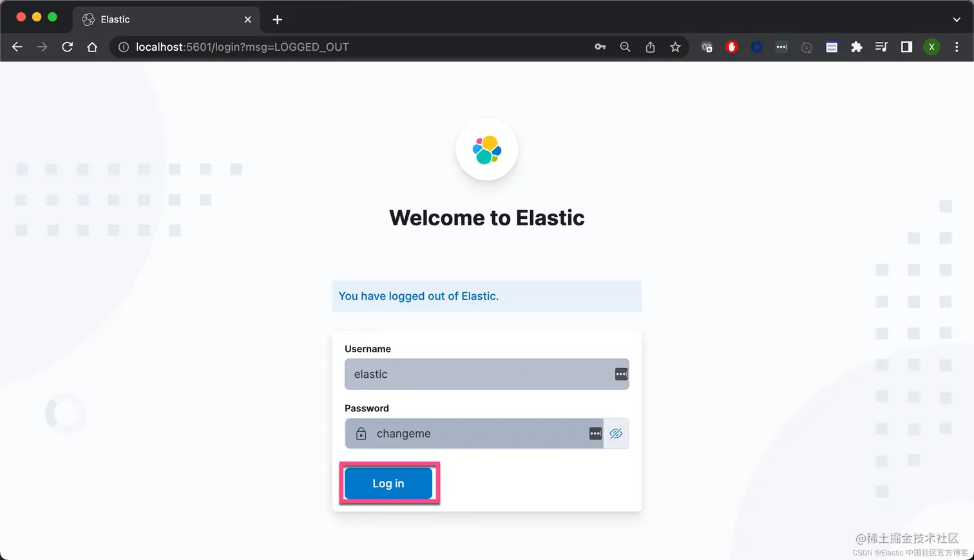The height and width of the screenshot is (560, 974).
Task: Click the Password label
Action: click(x=367, y=408)
